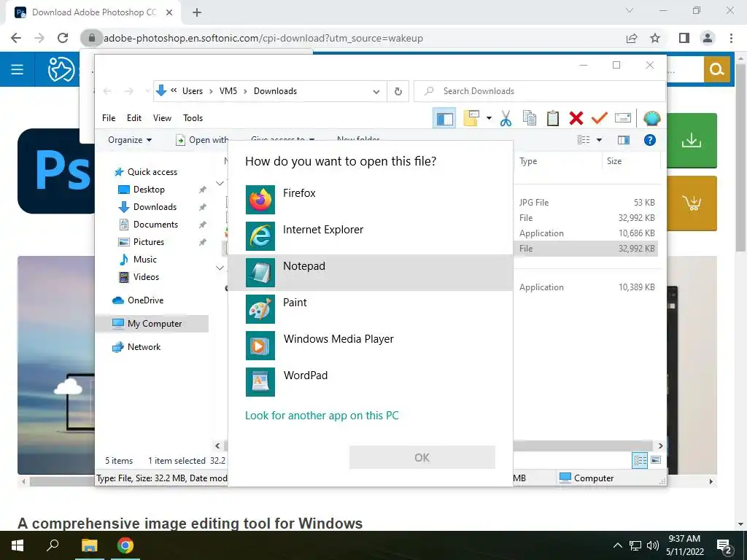
Task: Click the Paste clipboard toolbar icon
Action: pyautogui.click(x=553, y=118)
